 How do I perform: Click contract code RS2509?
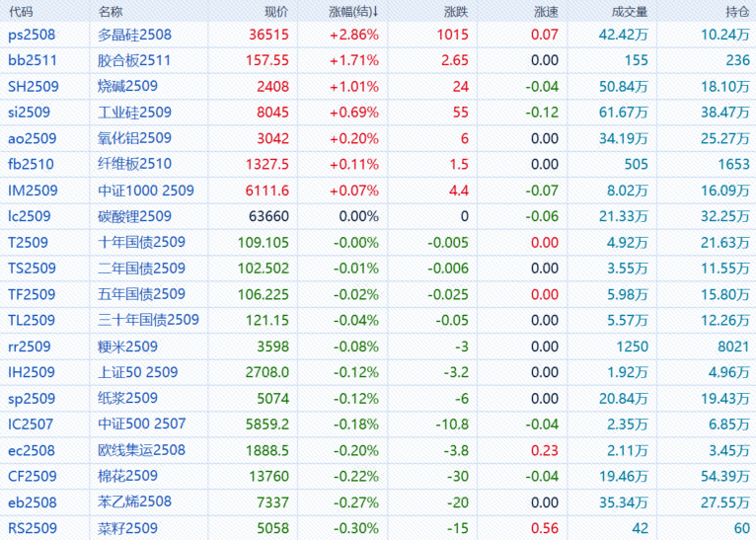pos(31,527)
